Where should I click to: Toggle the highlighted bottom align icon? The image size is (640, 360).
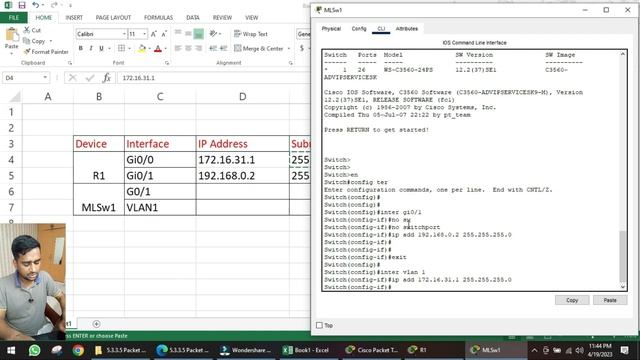(198, 34)
